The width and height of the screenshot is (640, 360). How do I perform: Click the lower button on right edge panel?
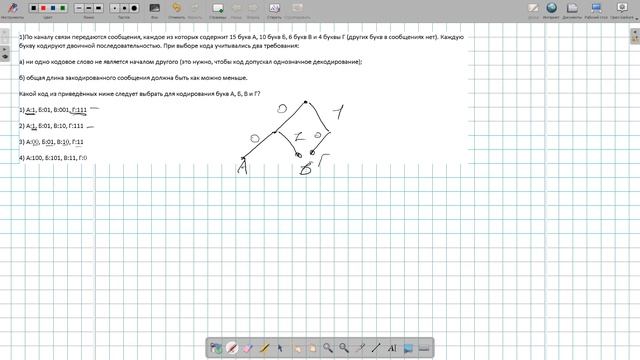[635, 39]
